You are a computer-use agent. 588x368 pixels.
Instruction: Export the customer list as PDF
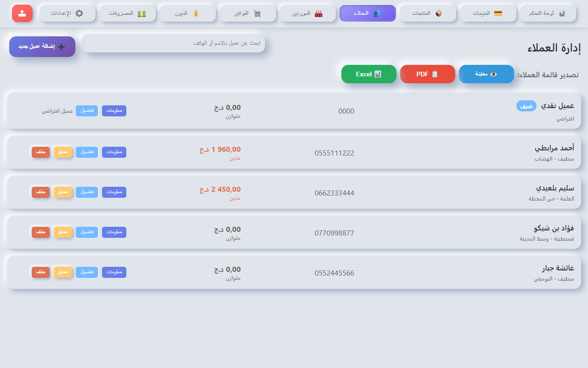pyautogui.click(x=428, y=74)
